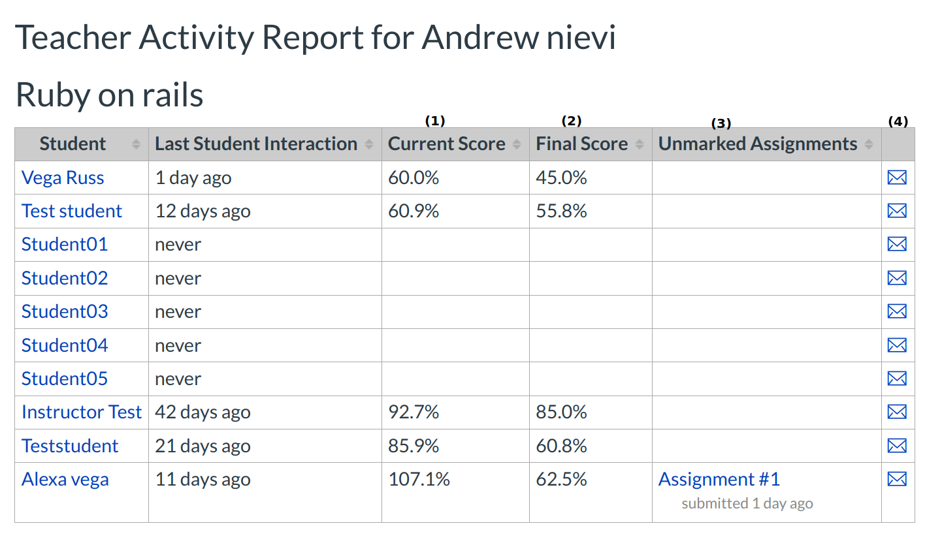Message Alexa vega using the envelope icon
Image resolution: width=942 pixels, height=560 pixels.
(897, 479)
